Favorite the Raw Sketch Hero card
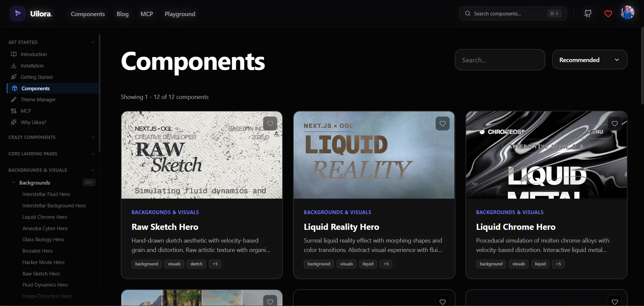644x306 pixels. click(270, 123)
